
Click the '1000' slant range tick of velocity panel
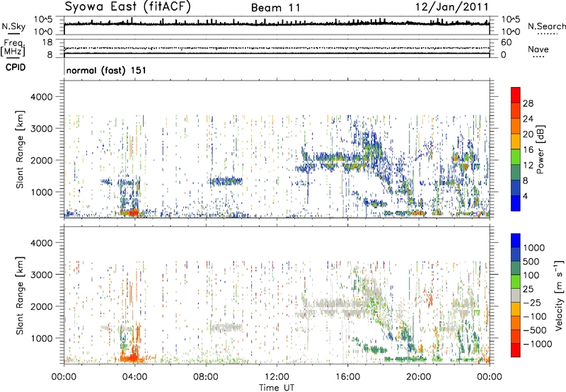[x=41, y=338]
